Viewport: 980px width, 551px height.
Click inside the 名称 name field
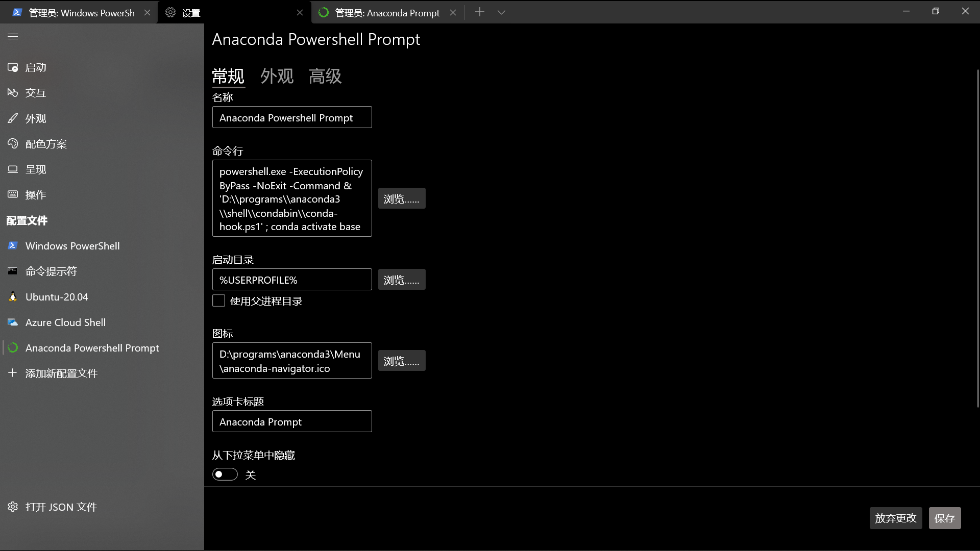pos(291,117)
